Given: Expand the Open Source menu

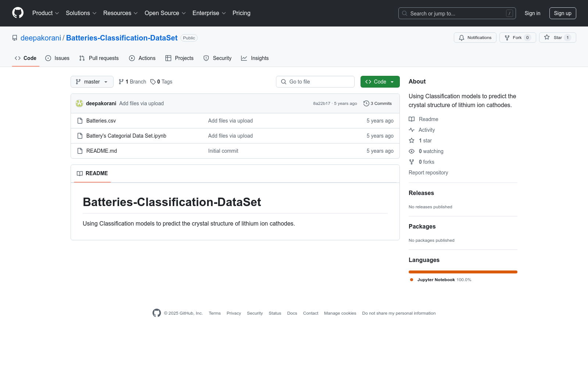Looking at the screenshot, I should (x=165, y=13).
